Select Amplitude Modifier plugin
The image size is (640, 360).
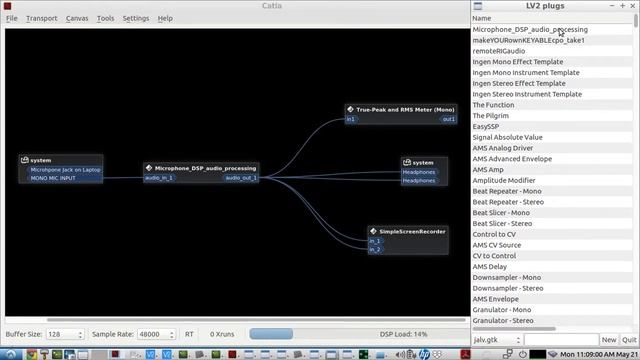552,180
